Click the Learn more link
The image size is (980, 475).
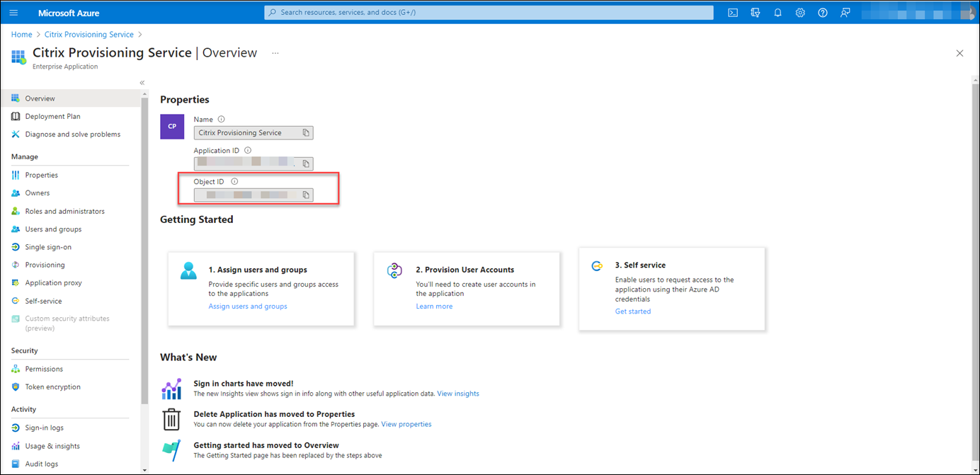coord(434,307)
